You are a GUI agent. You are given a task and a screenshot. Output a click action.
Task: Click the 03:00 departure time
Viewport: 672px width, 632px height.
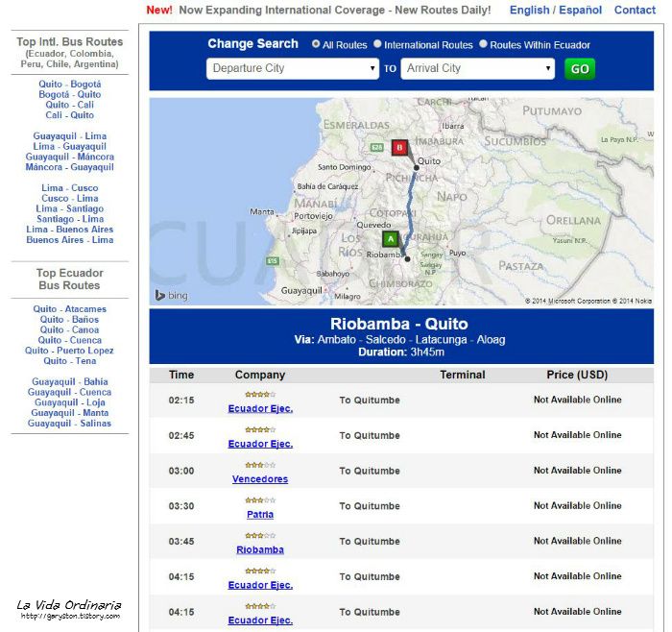coord(181,471)
